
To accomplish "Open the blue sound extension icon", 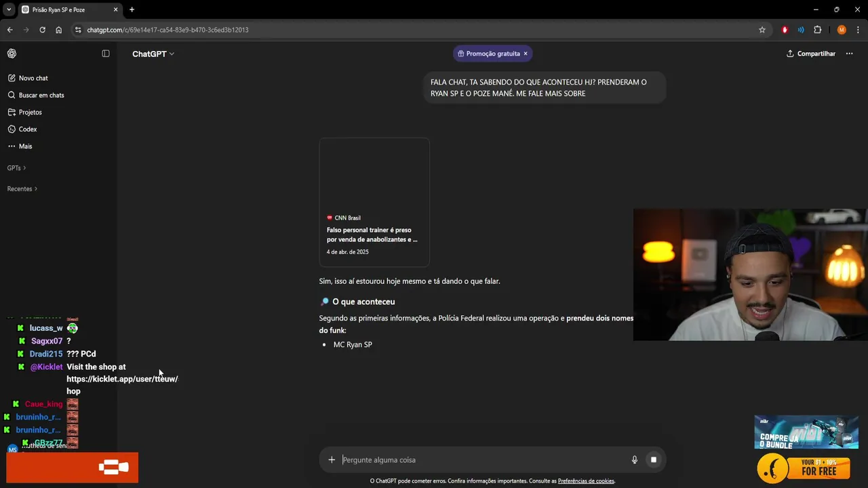I will tap(801, 30).
